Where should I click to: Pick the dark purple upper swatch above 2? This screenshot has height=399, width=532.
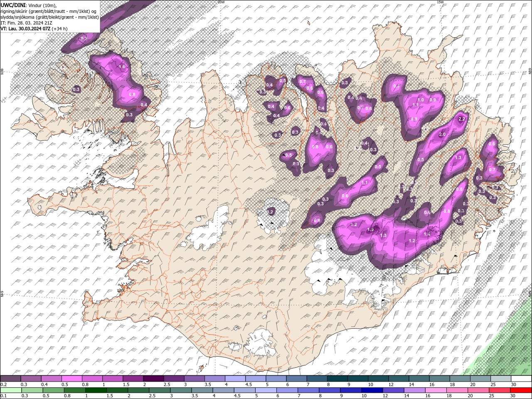tap(153, 379)
